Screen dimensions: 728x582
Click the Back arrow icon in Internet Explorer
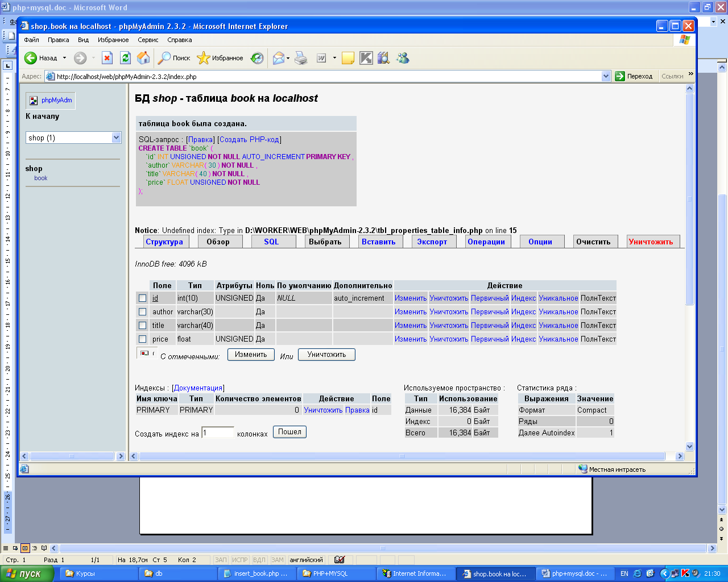(31, 58)
